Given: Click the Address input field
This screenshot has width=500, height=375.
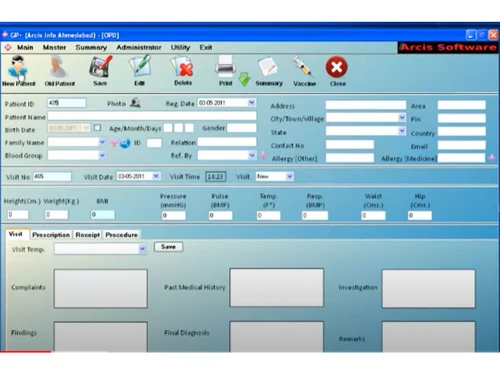Looking at the screenshot, I should point(366,105).
